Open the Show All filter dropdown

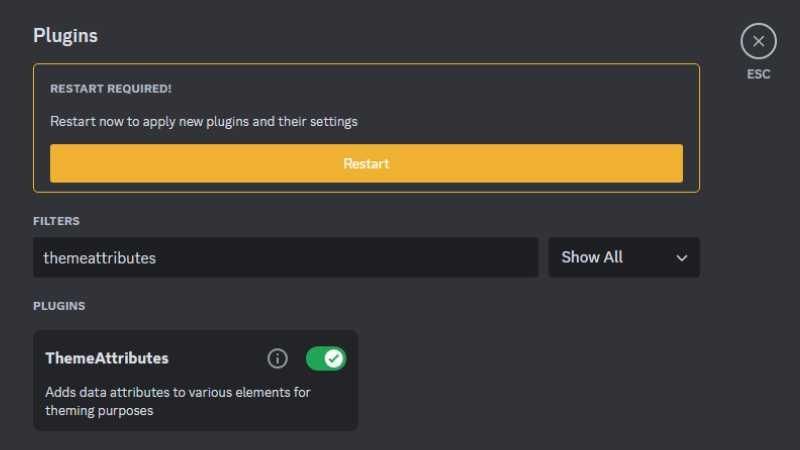[623, 257]
